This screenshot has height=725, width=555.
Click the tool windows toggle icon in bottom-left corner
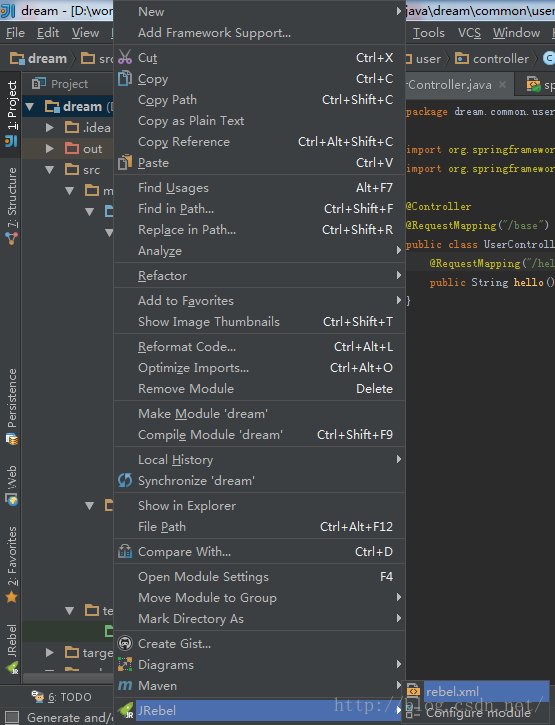[11, 717]
